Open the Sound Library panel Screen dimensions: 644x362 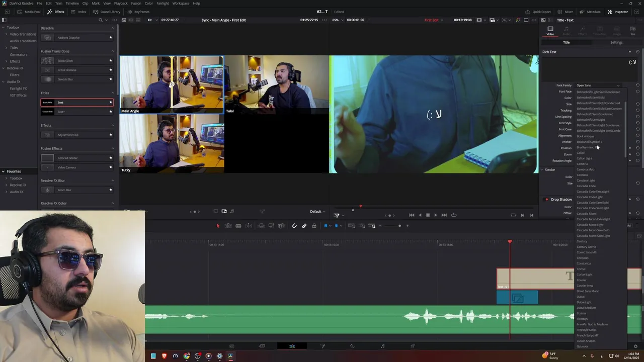tap(107, 12)
